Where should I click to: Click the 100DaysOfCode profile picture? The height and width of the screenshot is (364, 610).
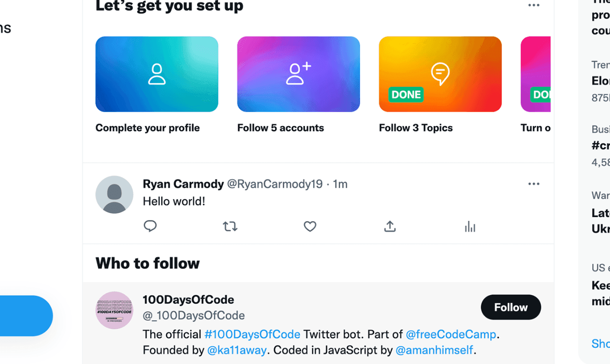[x=114, y=310]
